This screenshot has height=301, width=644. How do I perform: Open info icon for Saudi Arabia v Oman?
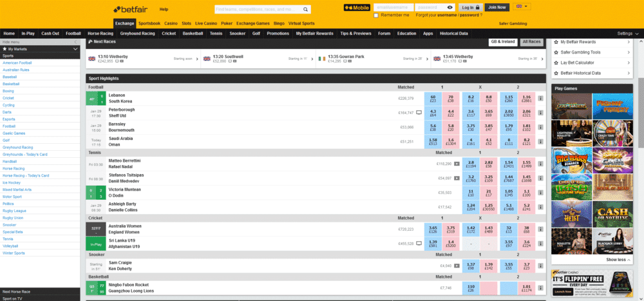click(540, 141)
